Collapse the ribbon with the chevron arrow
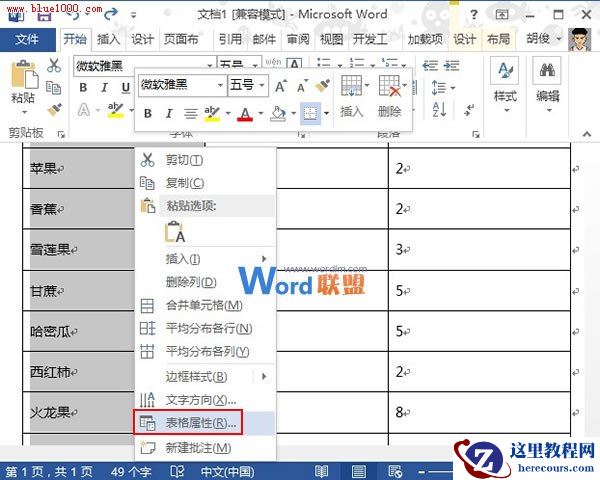Image resolution: width=600 pixels, height=480 pixels. click(587, 134)
